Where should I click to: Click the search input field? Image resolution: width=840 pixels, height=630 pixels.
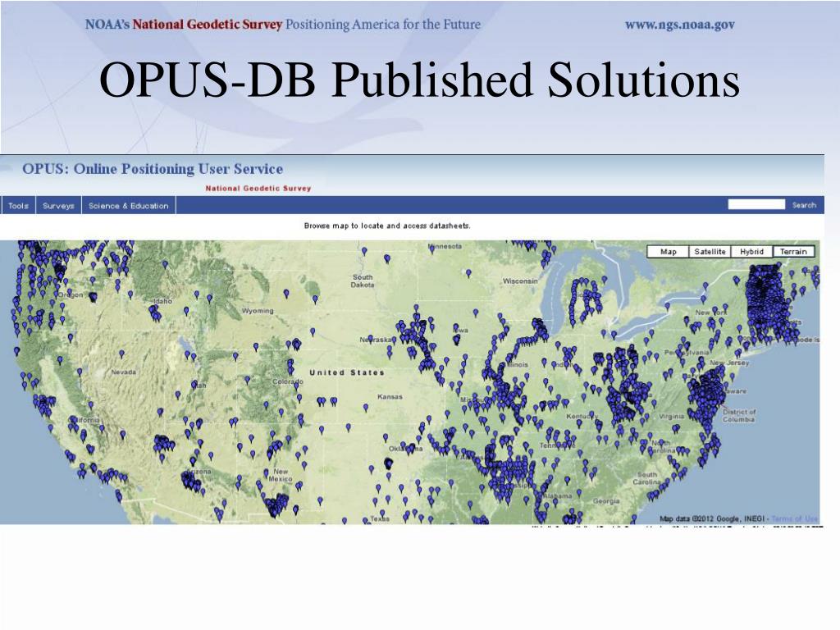[756, 204]
